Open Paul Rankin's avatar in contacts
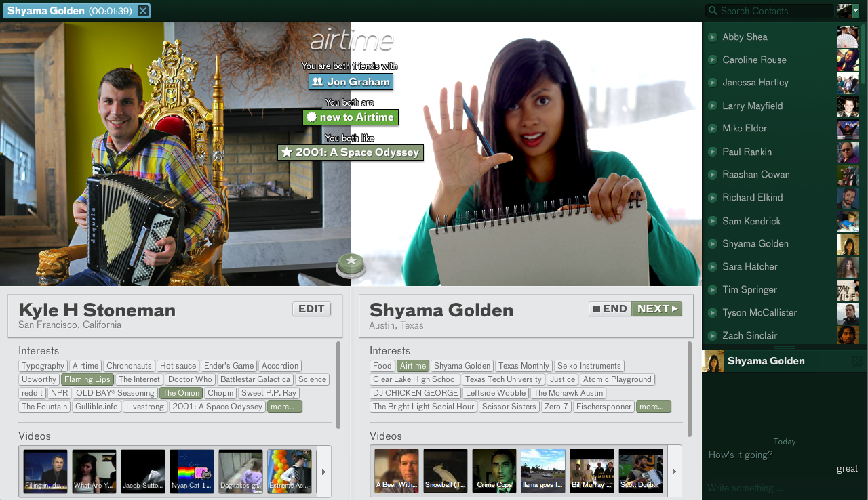This screenshot has width=868, height=500. click(x=848, y=152)
